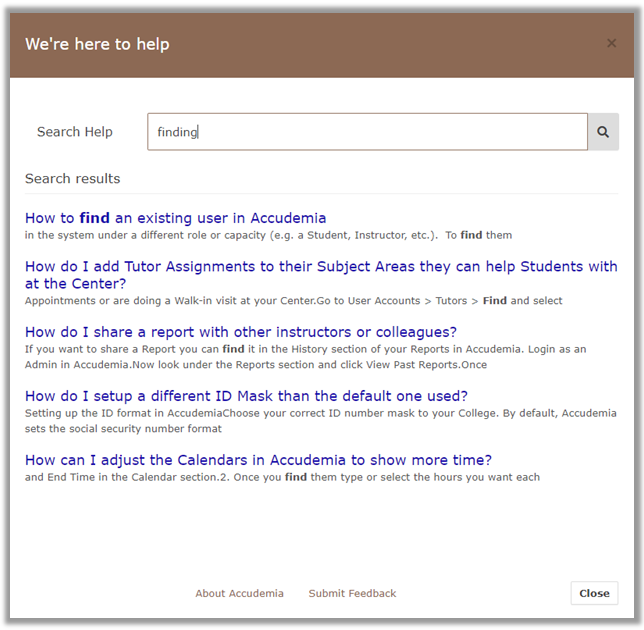Click the 'We're here to help' title
Viewport: 644px width, 630px height.
tap(97, 44)
